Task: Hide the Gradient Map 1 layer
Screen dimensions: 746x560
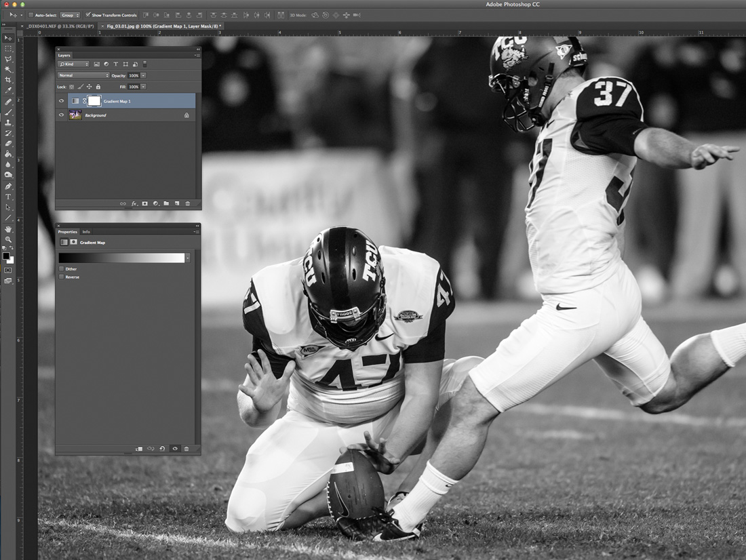Action: [x=61, y=101]
